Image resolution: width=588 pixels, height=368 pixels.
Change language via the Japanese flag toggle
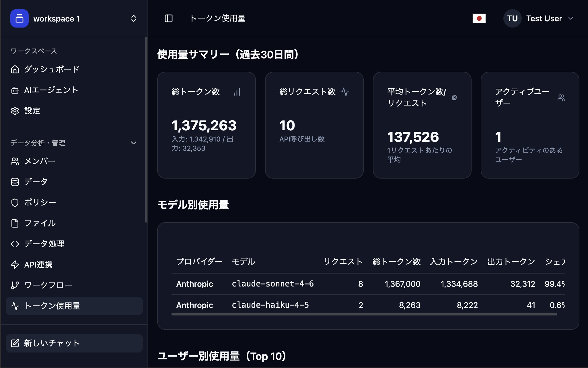coord(479,18)
